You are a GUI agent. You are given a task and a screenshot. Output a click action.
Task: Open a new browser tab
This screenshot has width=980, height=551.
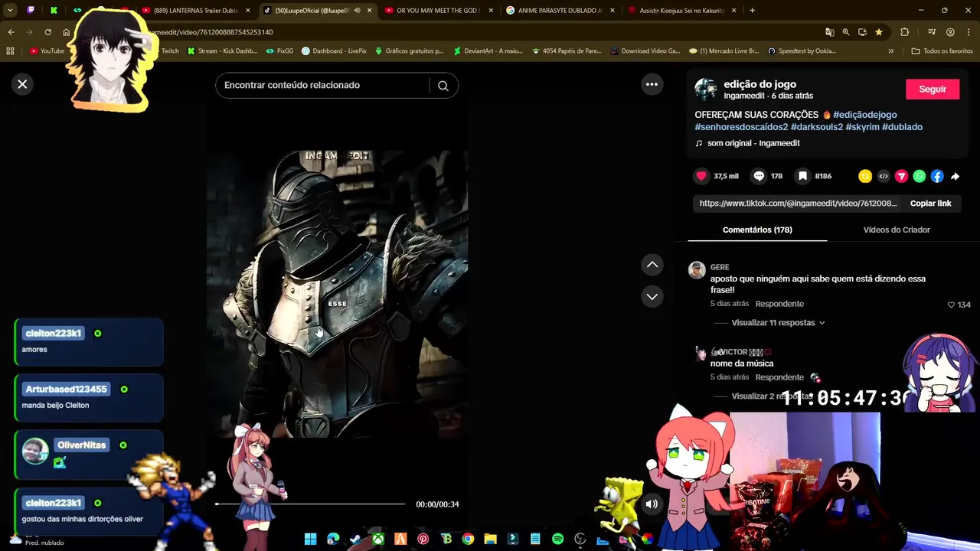[x=752, y=11]
